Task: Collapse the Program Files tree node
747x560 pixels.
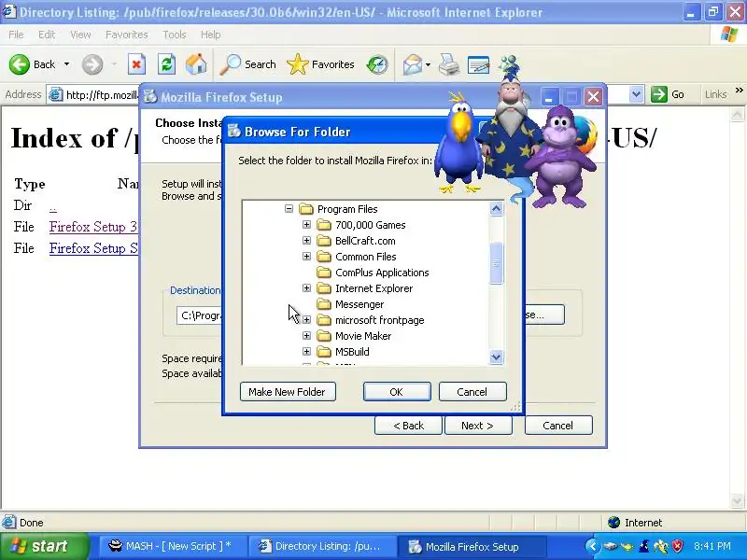Action: [289, 208]
